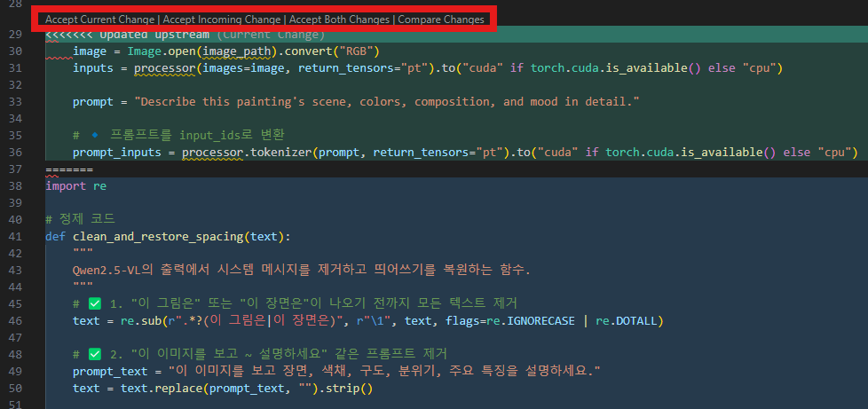
Task: Click the "(Current Change)" label
Action: [x=270, y=35]
